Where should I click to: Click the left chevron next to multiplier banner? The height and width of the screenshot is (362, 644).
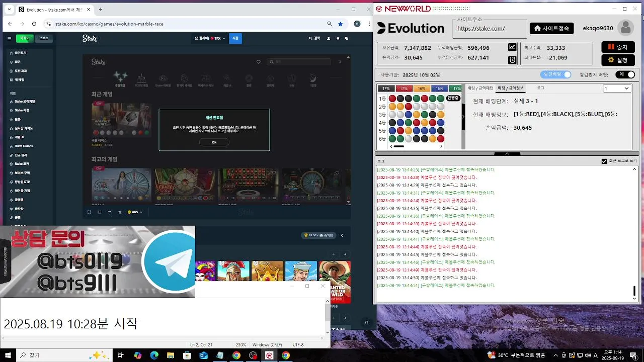pos(342,235)
